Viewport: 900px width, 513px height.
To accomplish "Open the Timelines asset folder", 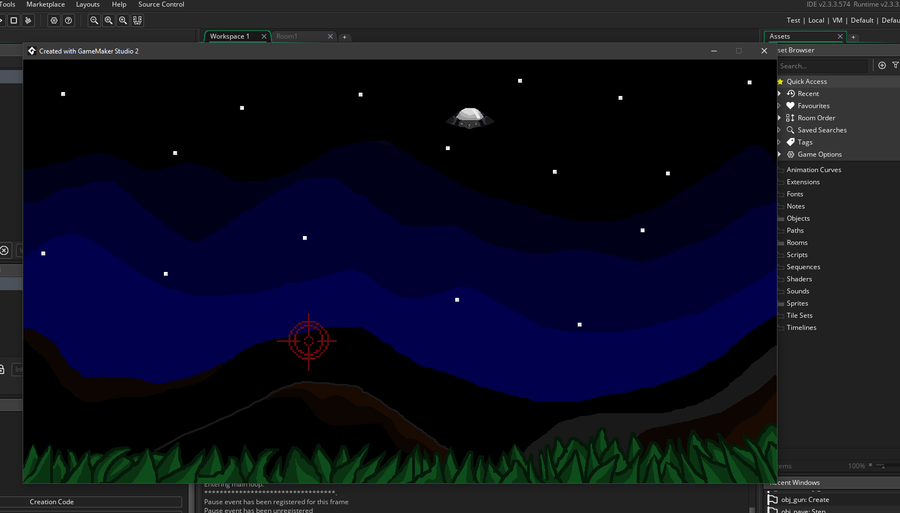I will tap(801, 328).
